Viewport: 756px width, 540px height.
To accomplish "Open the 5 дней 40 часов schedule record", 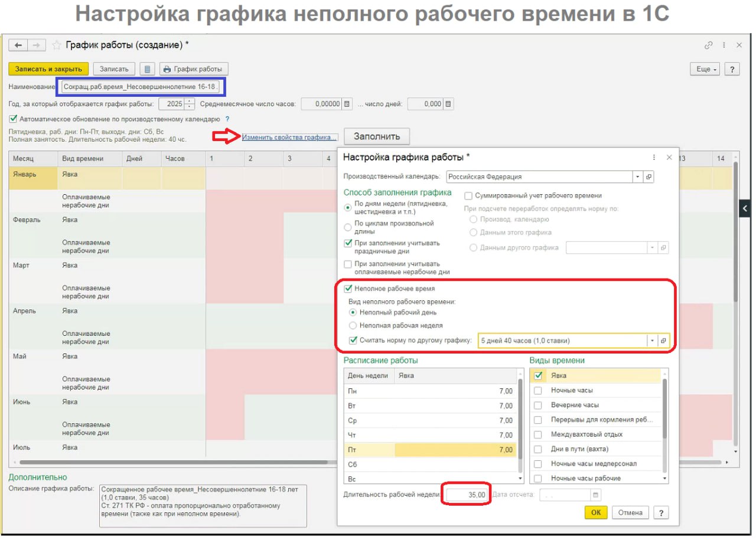I will tap(663, 341).
